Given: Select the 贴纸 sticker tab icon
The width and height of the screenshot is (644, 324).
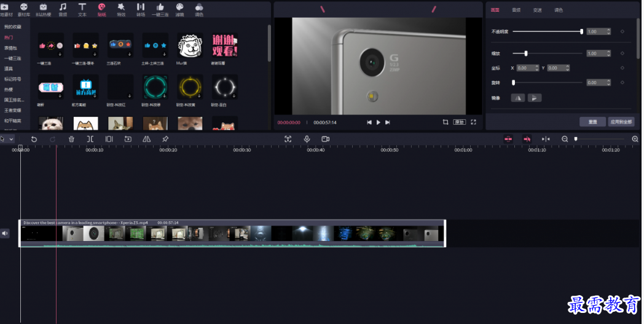Looking at the screenshot, I should pyautogui.click(x=101, y=7).
